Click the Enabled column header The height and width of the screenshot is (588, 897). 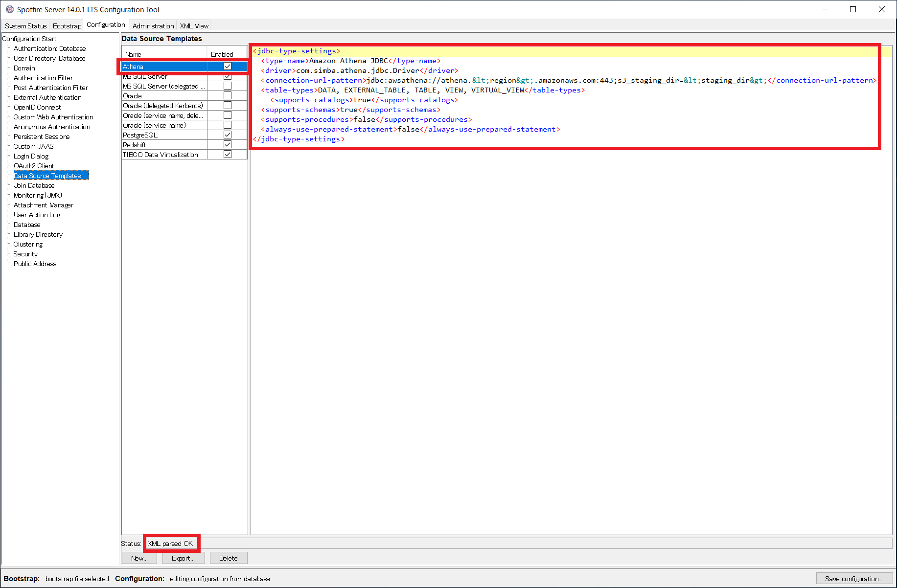point(227,54)
